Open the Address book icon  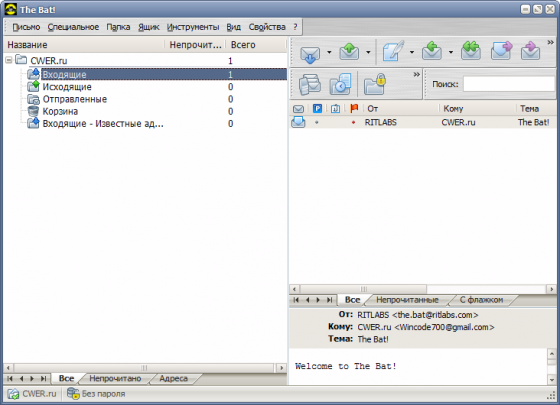309,84
